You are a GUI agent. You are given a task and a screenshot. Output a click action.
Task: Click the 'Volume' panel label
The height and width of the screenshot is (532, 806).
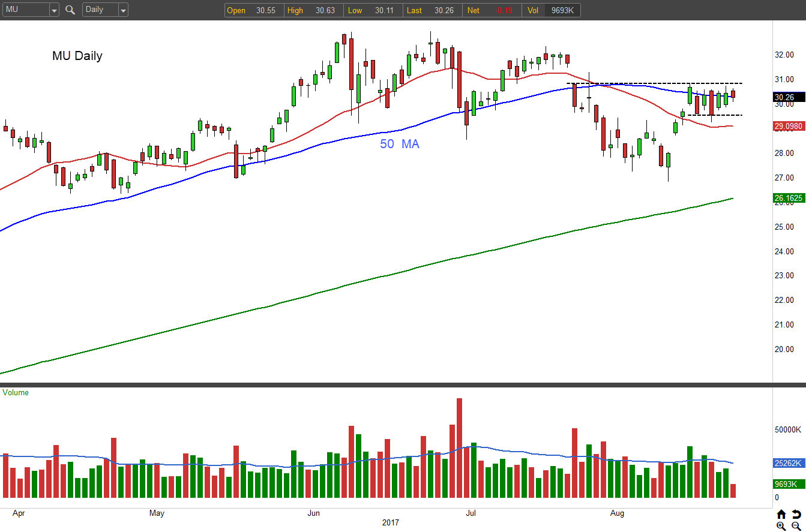tap(16, 393)
